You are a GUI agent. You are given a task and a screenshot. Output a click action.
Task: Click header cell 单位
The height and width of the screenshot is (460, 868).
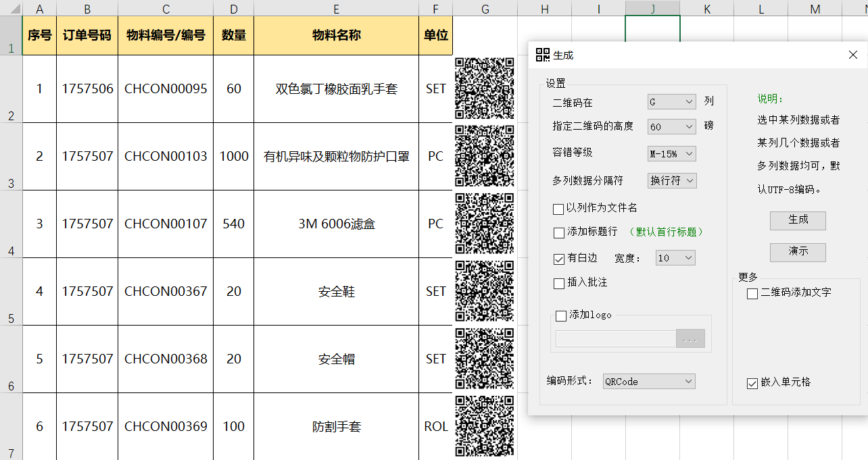[436, 36]
